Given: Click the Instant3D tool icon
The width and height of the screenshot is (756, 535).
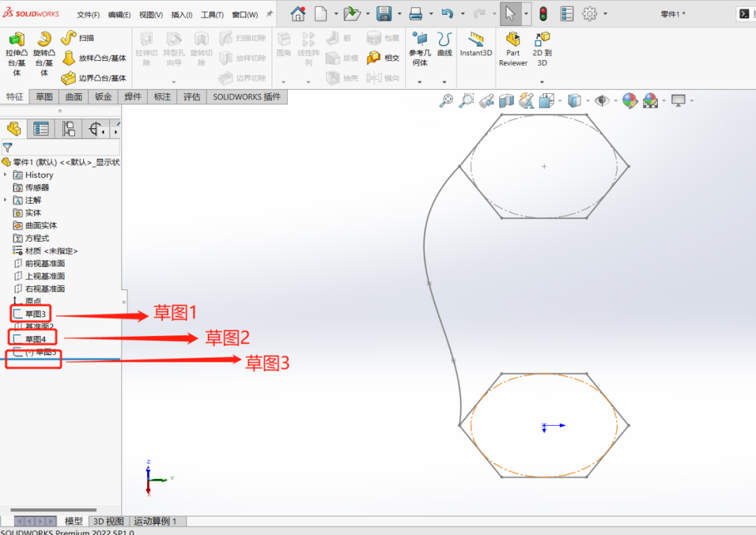Looking at the screenshot, I should (476, 43).
